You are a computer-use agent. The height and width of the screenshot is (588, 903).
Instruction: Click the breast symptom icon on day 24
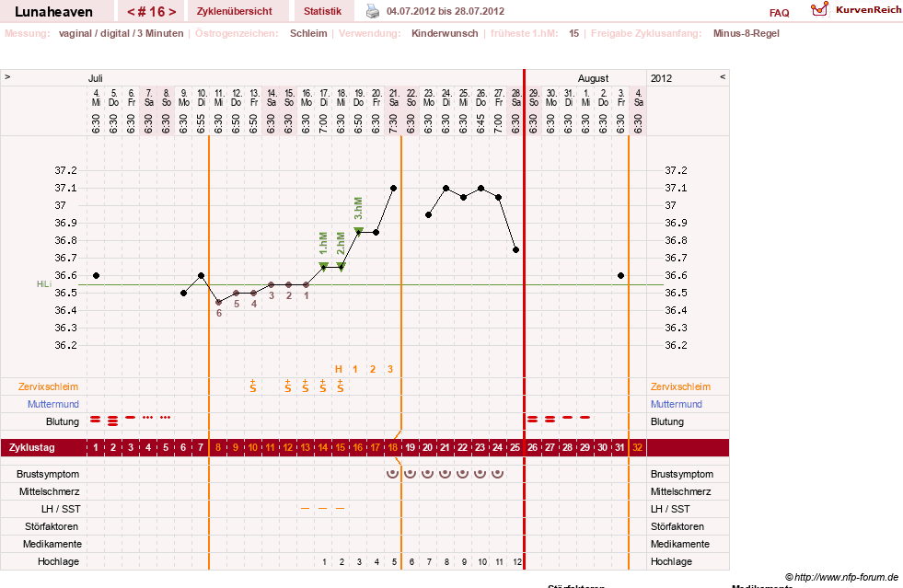click(x=498, y=474)
